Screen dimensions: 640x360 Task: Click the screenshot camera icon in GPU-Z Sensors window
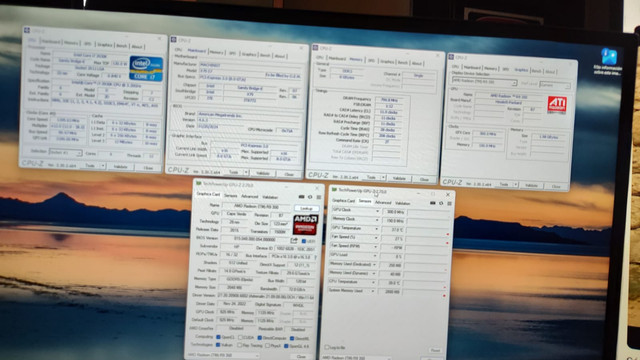pyautogui.click(x=433, y=203)
